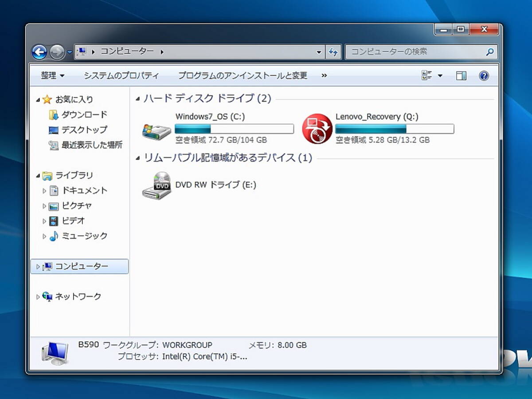The width and height of the screenshot is (532, 399).
Task: Click the ライブラリ folder icon
Action: point(47,175)
